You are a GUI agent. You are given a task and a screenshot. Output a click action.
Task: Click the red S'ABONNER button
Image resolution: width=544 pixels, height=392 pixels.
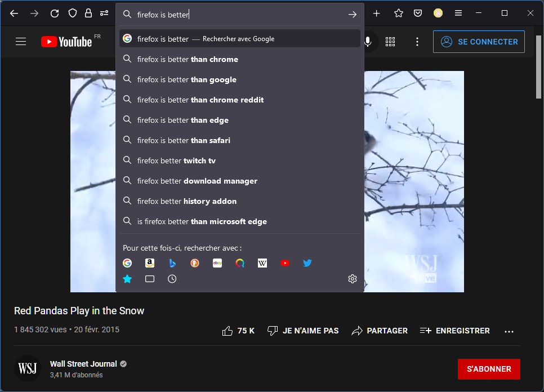tap(488, 369)
